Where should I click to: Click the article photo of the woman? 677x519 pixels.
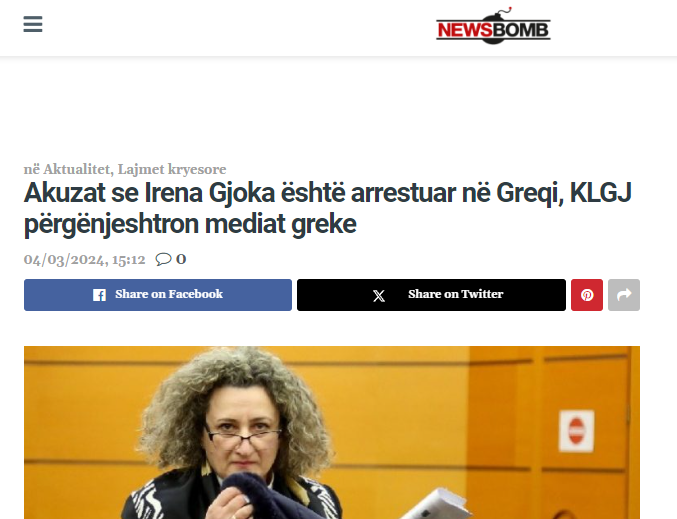332,432
